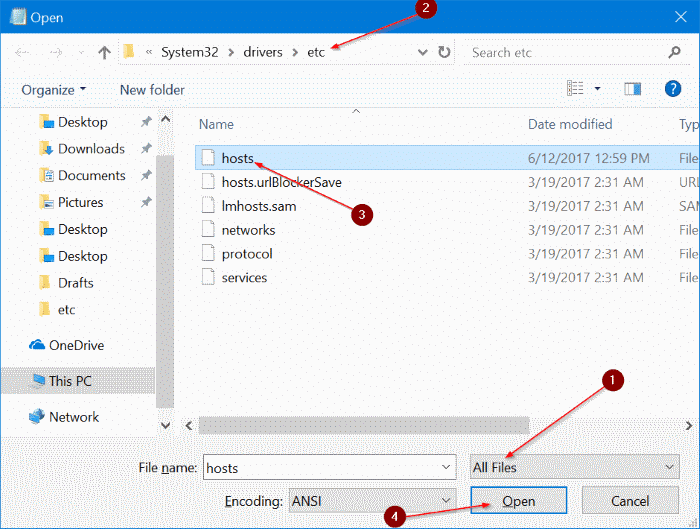
Task: Sort files by Date modified column
Action: pos(570,124)
